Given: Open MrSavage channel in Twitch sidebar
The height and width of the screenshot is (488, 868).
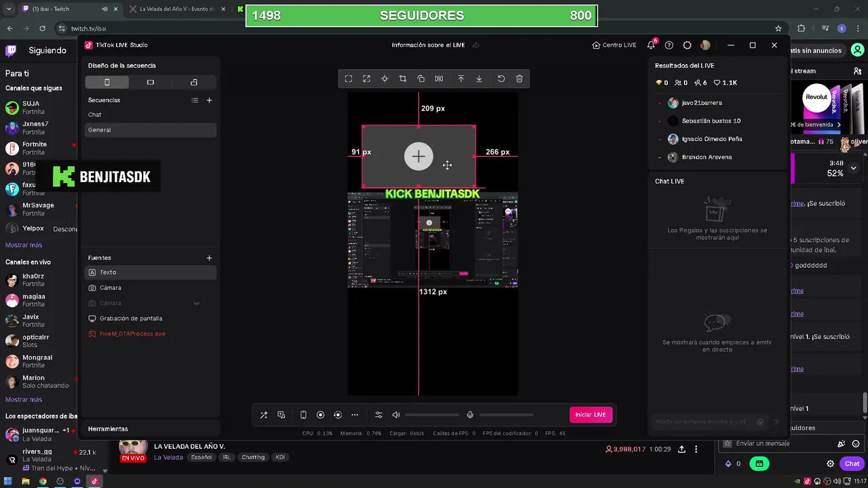Looking at the screenshot, I should tap(39, 209).
